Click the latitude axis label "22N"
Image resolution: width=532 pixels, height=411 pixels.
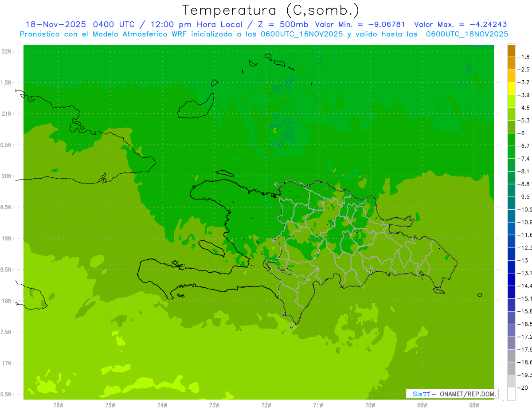[6, 51]
